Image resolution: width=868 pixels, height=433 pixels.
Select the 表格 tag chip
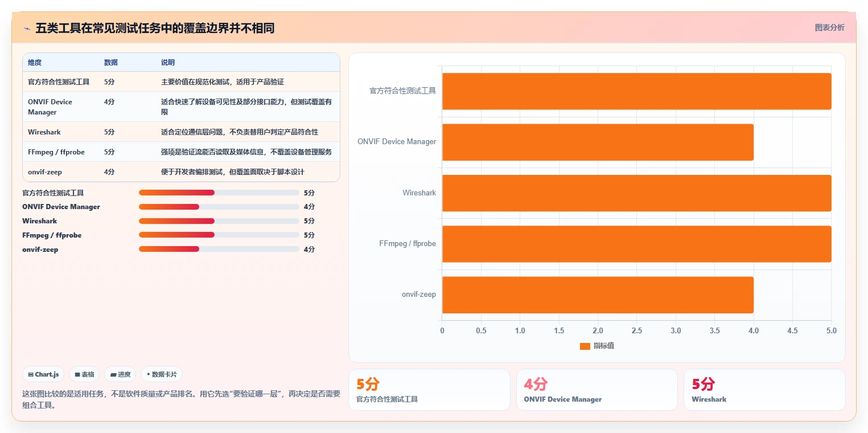pyautogui.click(x=84, y=374)
